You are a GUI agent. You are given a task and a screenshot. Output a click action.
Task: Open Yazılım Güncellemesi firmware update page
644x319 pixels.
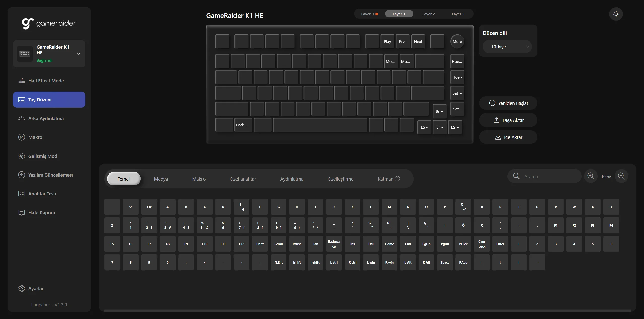pos(50,175)
